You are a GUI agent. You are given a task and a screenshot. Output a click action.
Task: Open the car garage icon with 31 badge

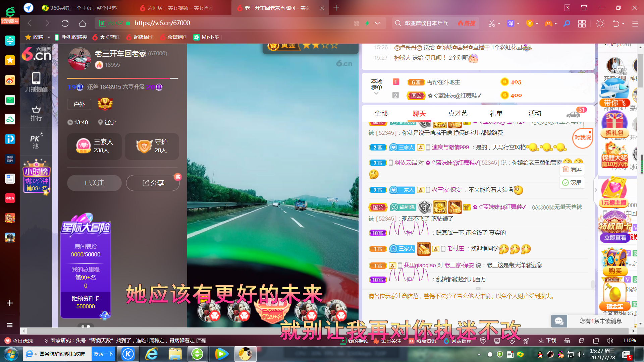point(574,114)
